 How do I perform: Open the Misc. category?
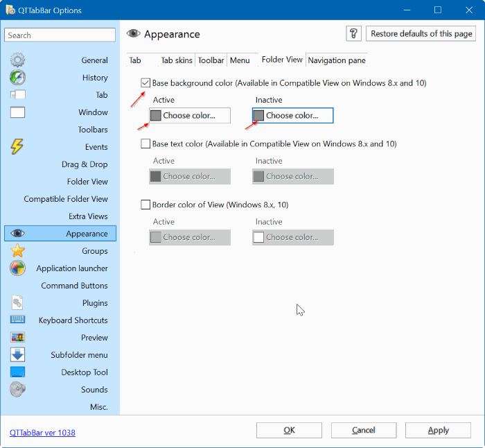(99, 407)
